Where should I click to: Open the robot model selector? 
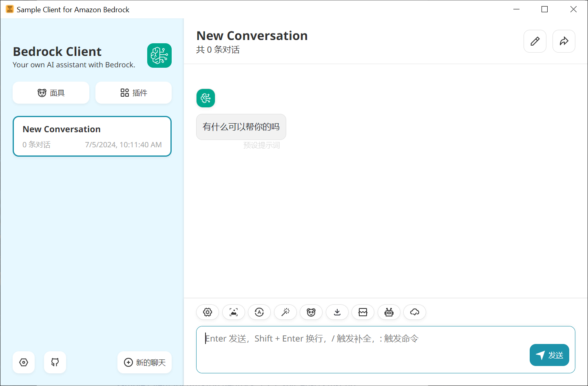point(389,312)
